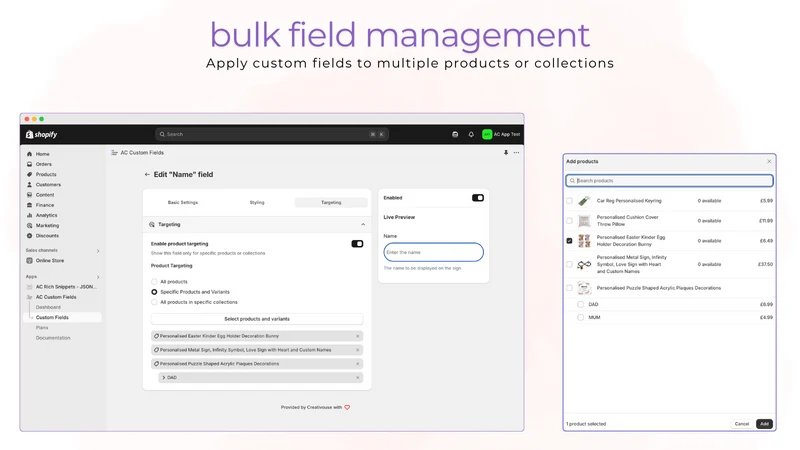The height and width of the screenshot is (450, 800).
Task: Check the MUM variant checkbox
Action: (x=580, y=317)
